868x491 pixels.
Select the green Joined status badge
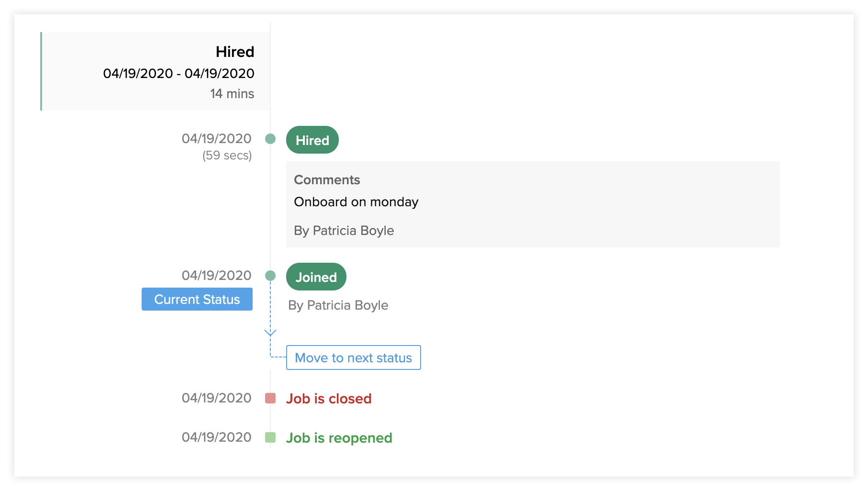pos(316,277)
